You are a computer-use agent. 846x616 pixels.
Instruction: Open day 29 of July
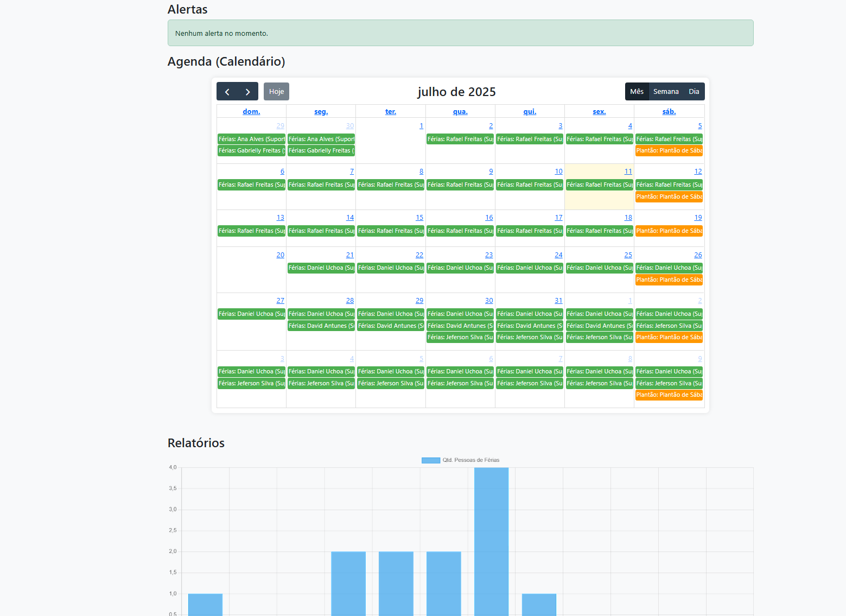tap(419, 301)
